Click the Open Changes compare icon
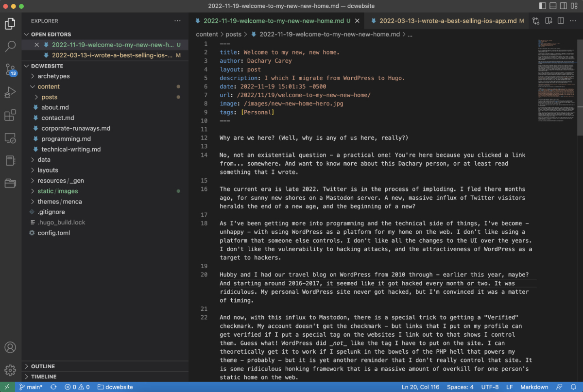583x392 pixels. pyautogui.click(x=536, y=21)
